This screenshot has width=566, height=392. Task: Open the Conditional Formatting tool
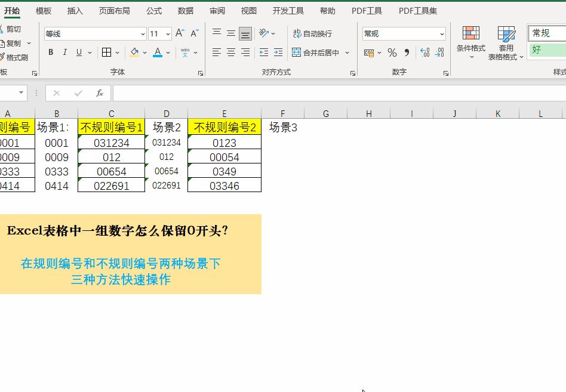coord(471,43)
